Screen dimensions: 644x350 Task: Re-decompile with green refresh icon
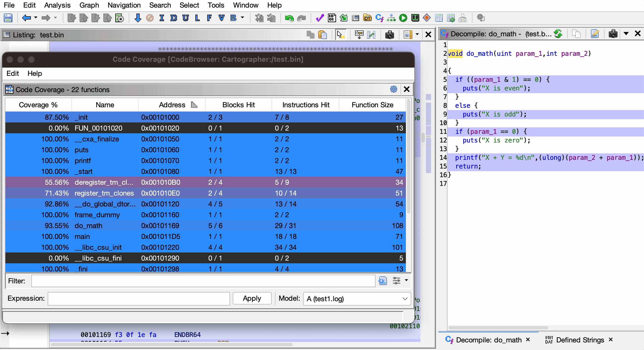558,34
